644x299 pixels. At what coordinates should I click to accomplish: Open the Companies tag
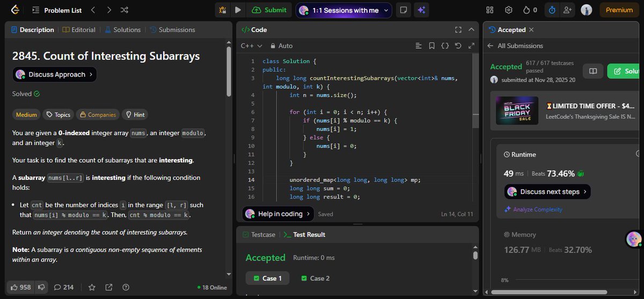point(97,115)
